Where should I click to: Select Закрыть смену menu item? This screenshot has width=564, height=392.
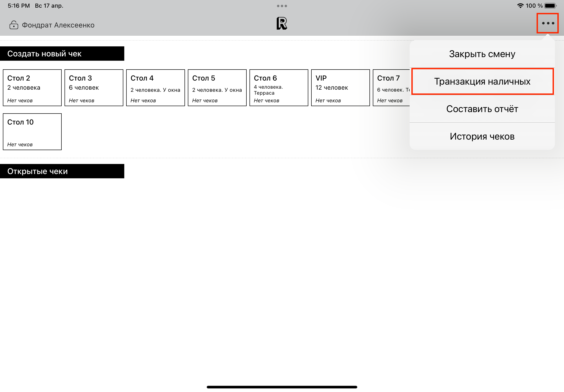[x=482, y=54]
